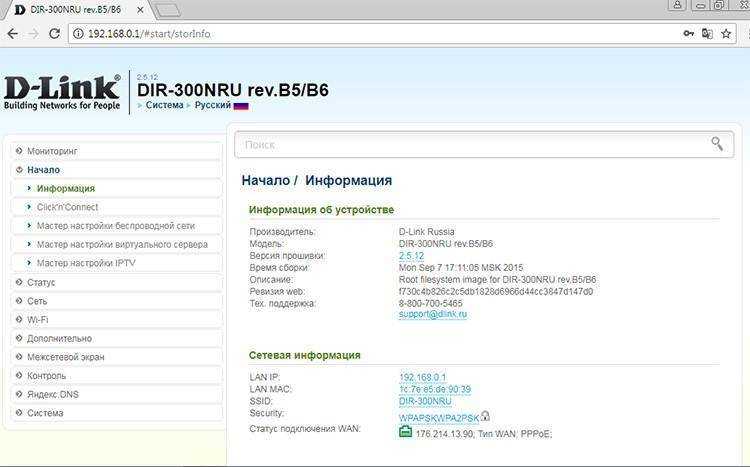Click the browser forward arrow
The height and width of the screenshot is (467, 750).
[33, 33]
